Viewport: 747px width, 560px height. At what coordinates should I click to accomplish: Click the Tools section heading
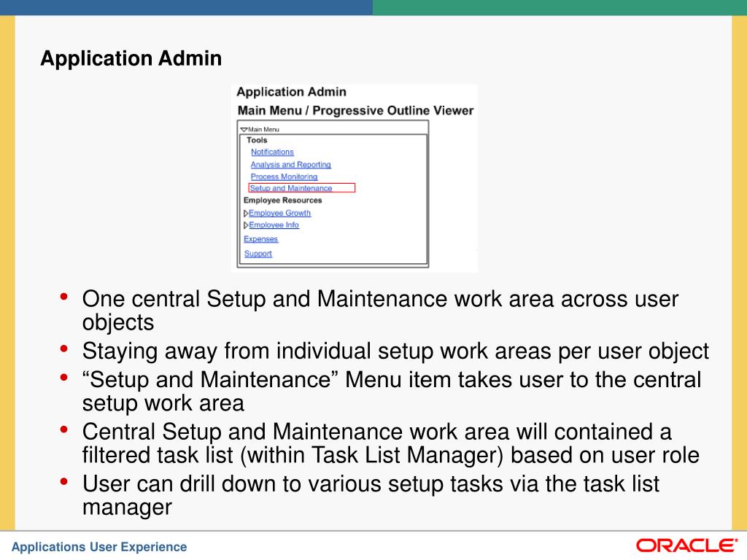pyautogui.click(x=257, y=140)
